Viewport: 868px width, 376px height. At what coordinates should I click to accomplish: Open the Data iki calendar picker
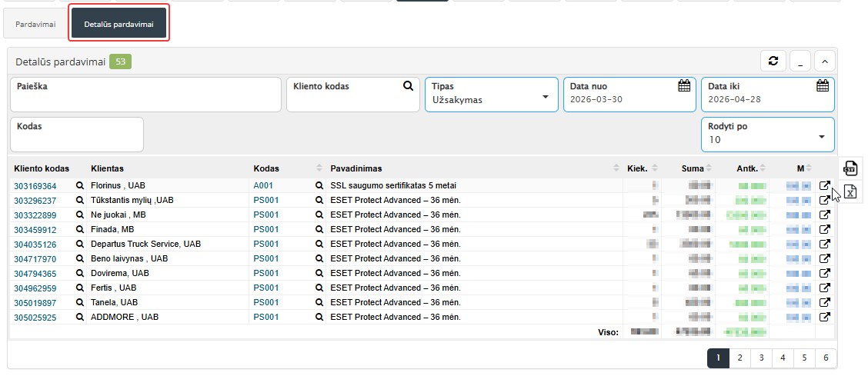click(823, 85)
